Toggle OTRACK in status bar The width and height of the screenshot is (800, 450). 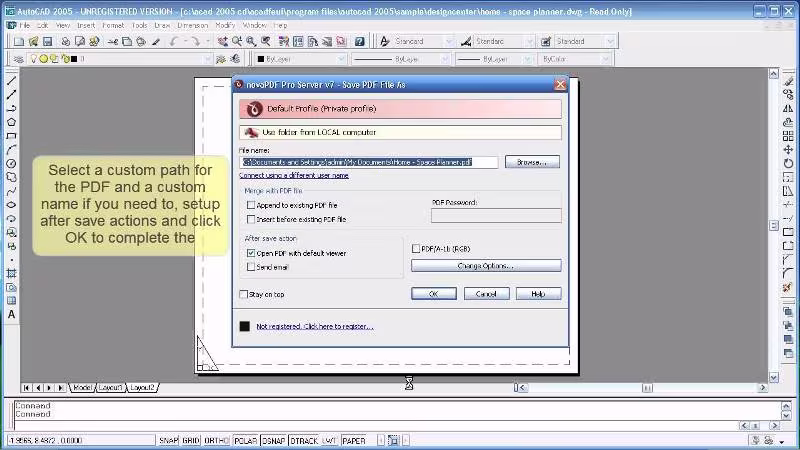(304, 440)
